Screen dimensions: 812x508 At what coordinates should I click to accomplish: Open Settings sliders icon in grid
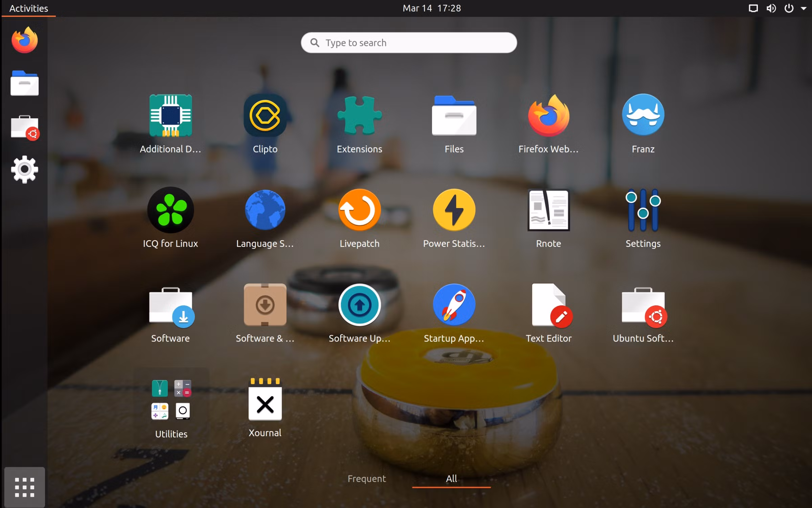(x=643, y=210)
